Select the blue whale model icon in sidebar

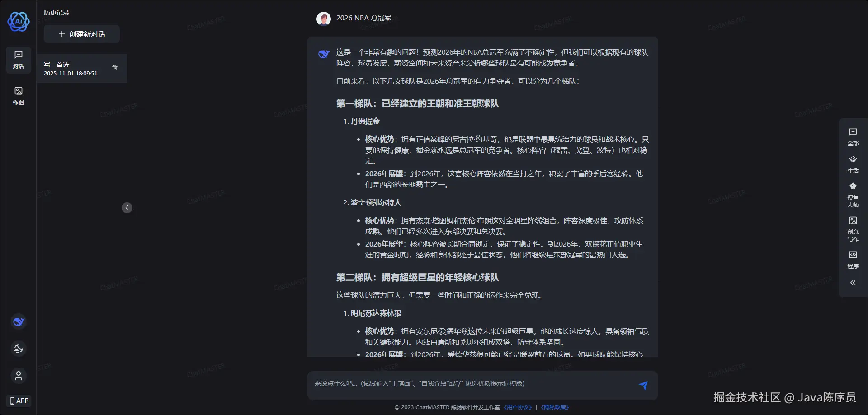pos(19,322)
